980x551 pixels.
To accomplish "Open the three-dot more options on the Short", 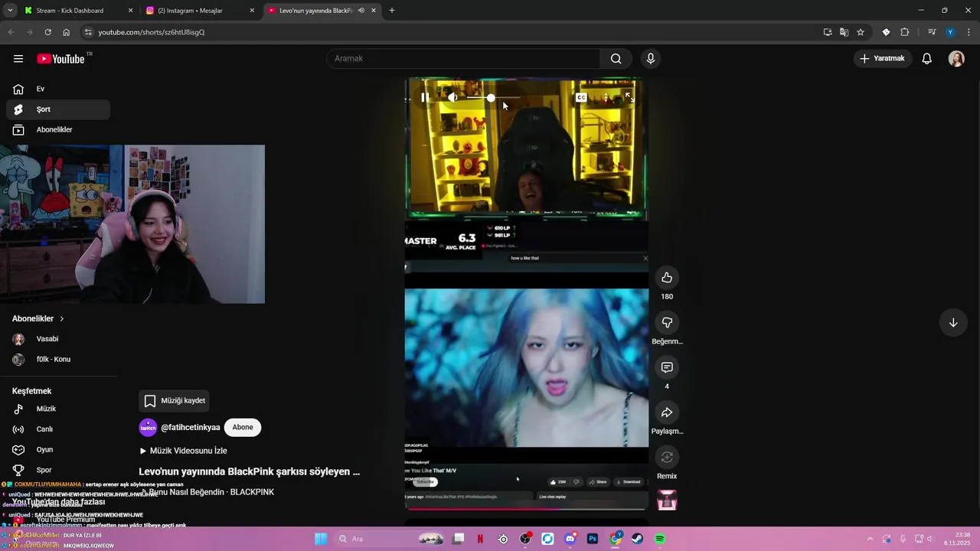I will pyautogui.click(x=606, y=97).
